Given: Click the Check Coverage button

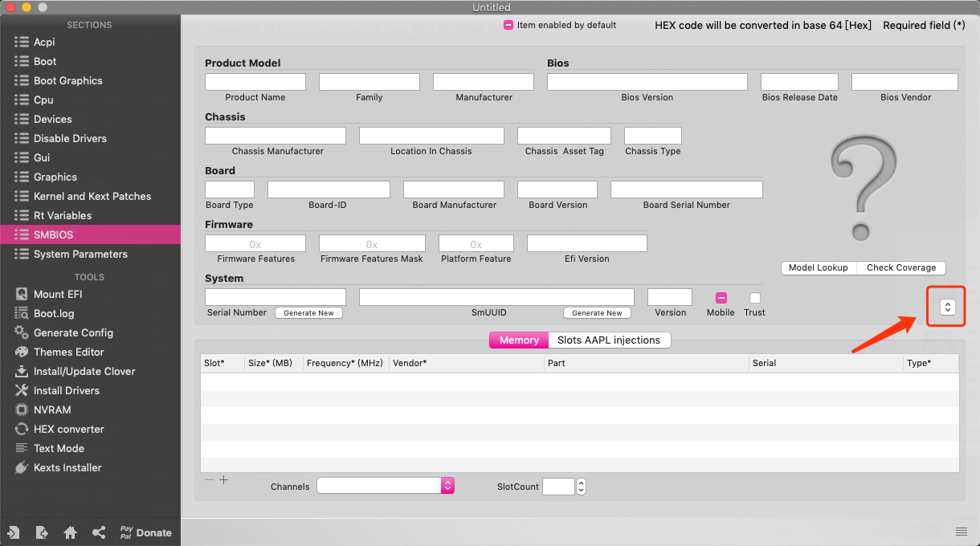Looking at the screenshot, I should [x=901, y=267].
